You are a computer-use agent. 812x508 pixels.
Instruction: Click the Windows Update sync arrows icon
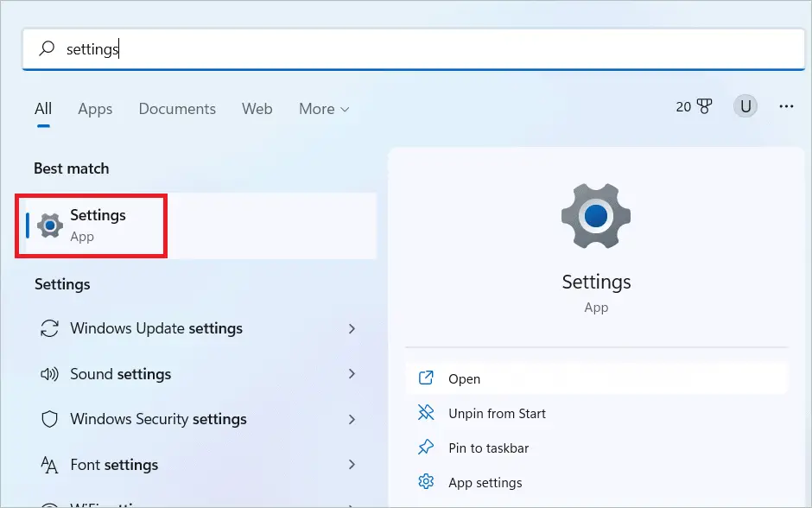(x=49, y=328)
